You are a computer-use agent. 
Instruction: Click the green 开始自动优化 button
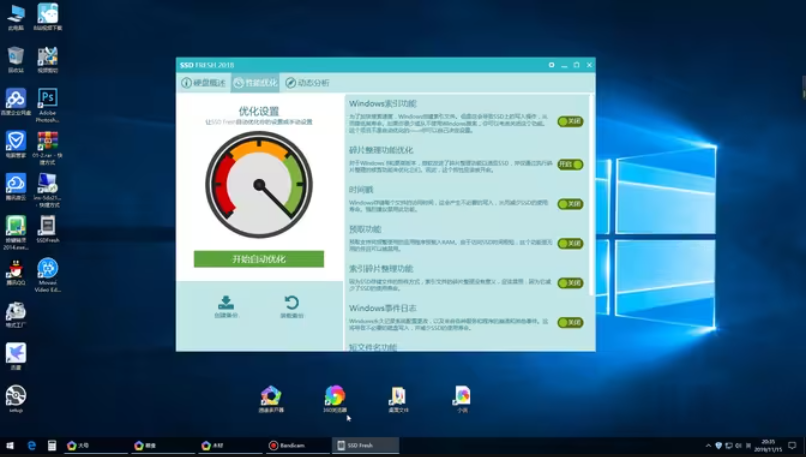coord(259,259)
